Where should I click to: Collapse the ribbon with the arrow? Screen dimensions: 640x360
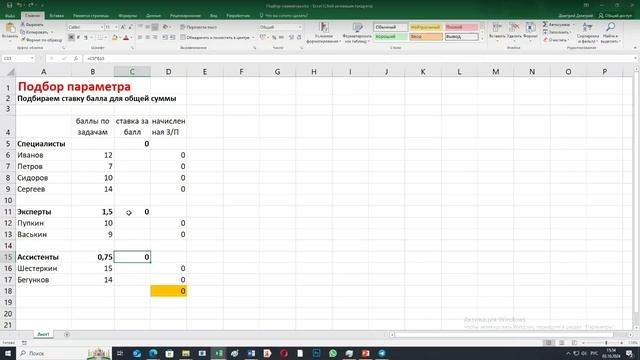635,48
